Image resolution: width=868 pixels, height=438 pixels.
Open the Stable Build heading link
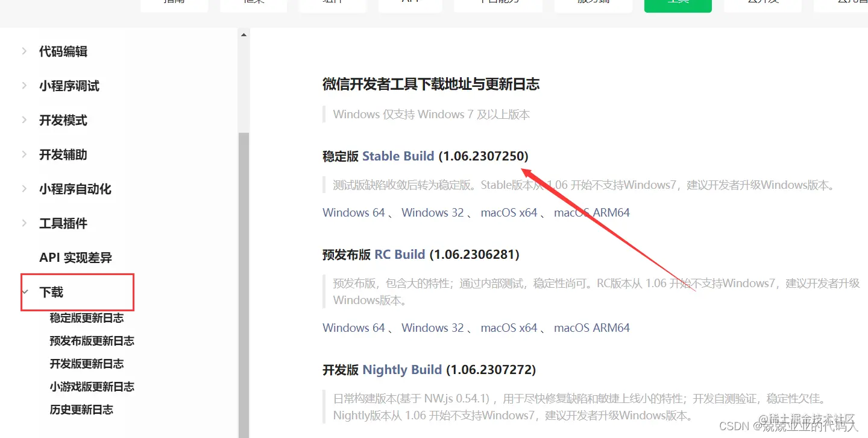pyautogui.click(x=398, y=156)
